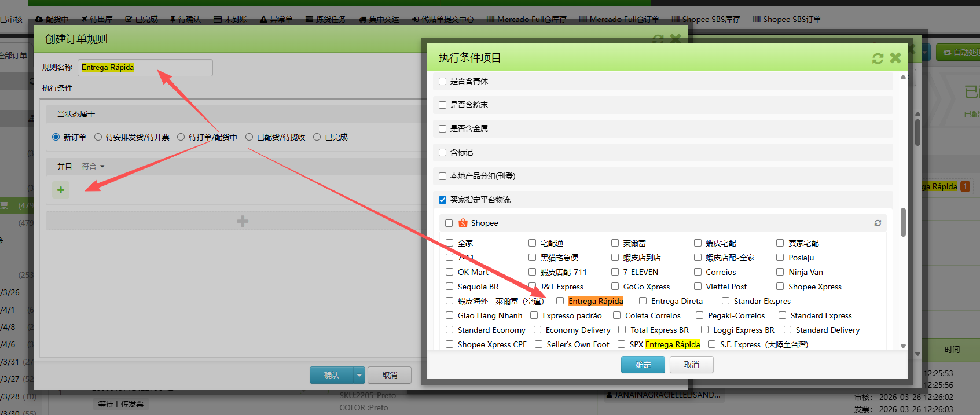Click the 规则名称 input field
Image resolution: width=980 pixels, height=415 pixels.
145,68
